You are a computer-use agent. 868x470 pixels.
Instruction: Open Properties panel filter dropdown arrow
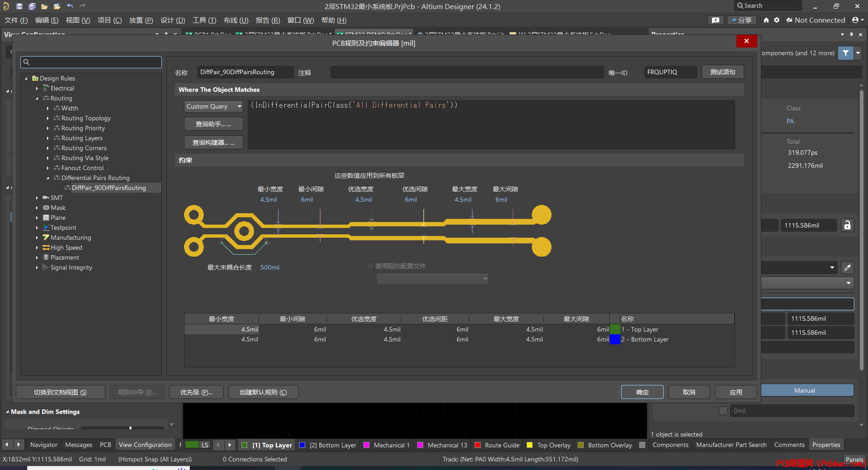coord(858,53)
